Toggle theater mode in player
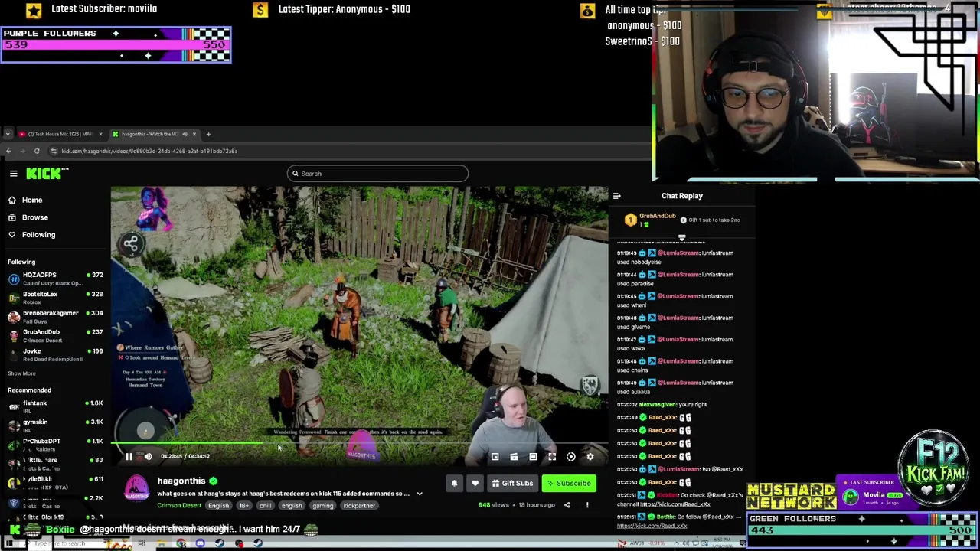Screen dimensions: 980x551 pos(533,457)
